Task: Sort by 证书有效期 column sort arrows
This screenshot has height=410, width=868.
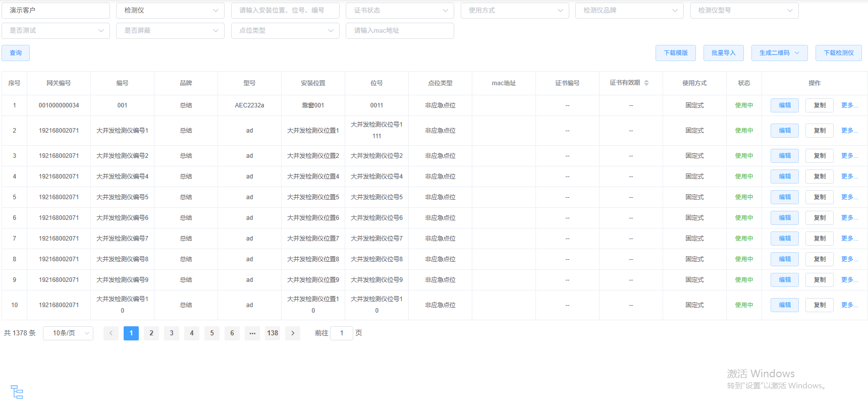Action: (646, 83)
